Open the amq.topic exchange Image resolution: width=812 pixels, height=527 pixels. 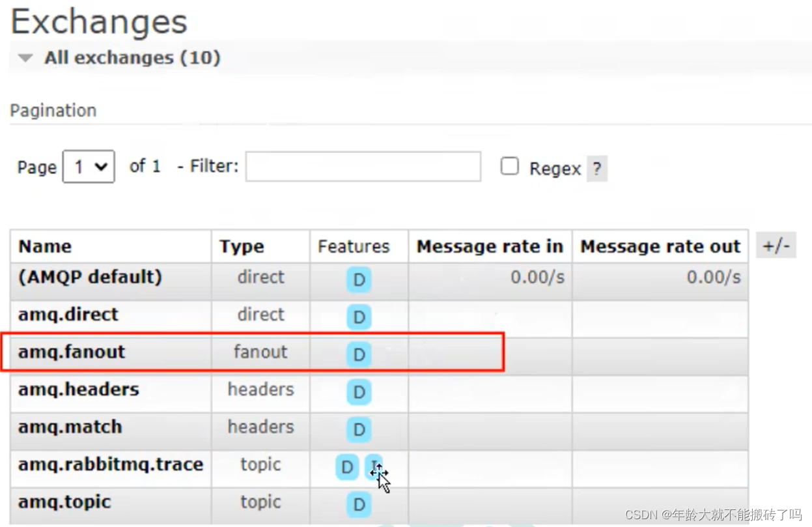[64, 502]
